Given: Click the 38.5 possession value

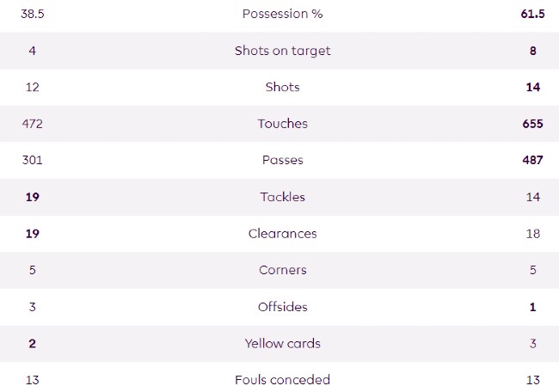Looking at the screenshot, I should (x=33, y=14).
